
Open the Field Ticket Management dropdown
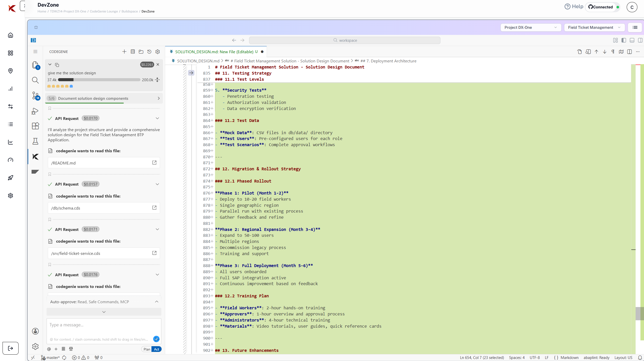click(594, 27)
